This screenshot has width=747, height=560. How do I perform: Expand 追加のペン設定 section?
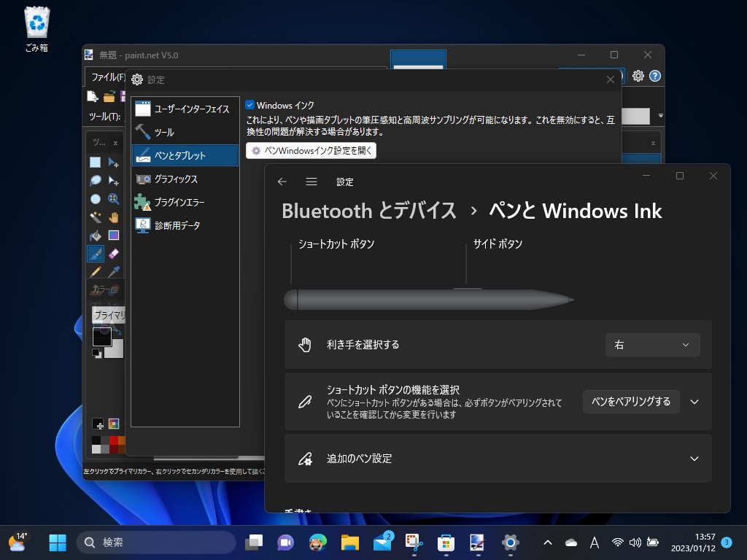(x=694, y=458)
